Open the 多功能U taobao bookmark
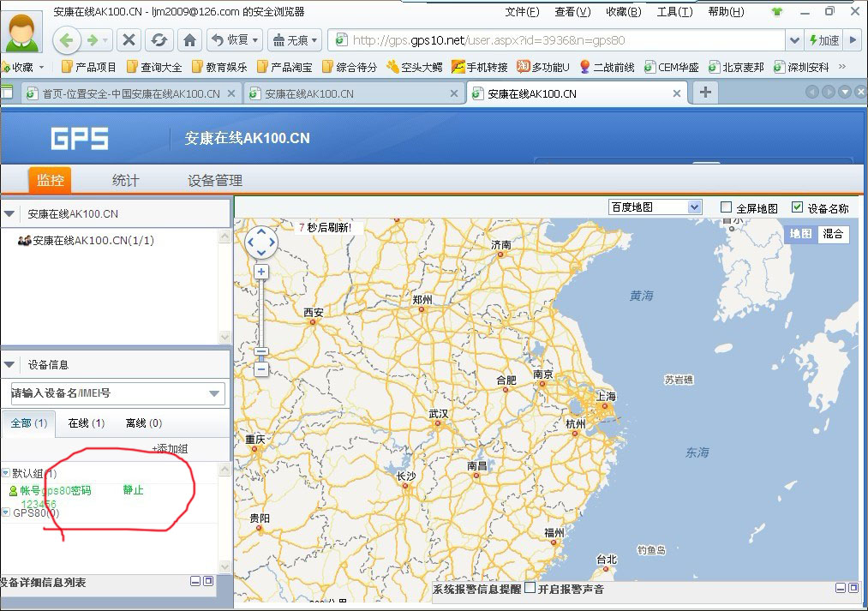 pyautogui.click(x=543, y=67)
